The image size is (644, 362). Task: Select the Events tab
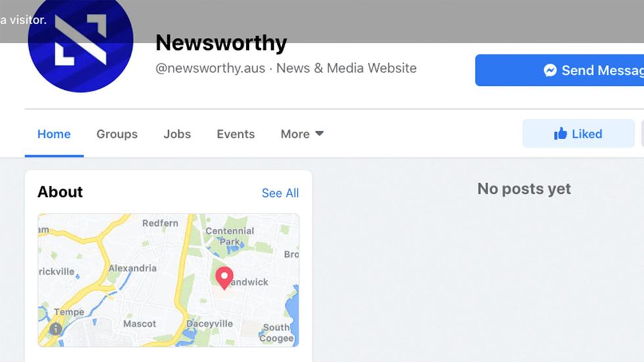pyautogui.click(x=236, y=134)
